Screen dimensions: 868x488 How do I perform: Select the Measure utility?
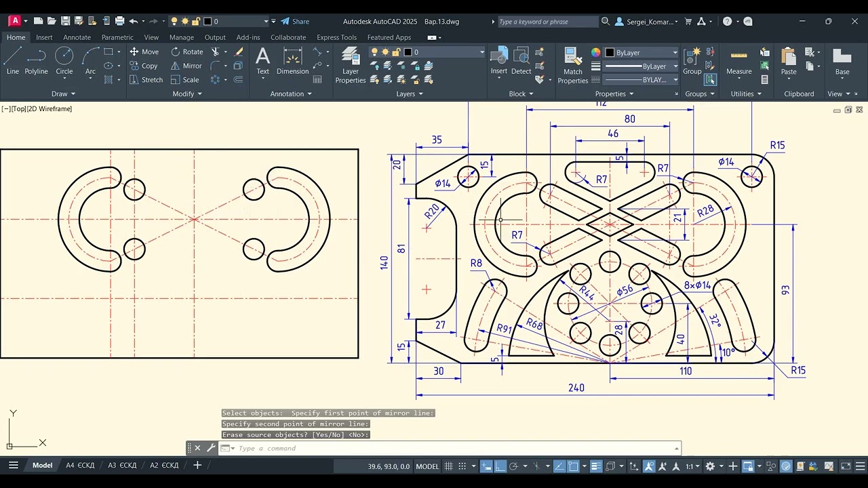point(739,60)
